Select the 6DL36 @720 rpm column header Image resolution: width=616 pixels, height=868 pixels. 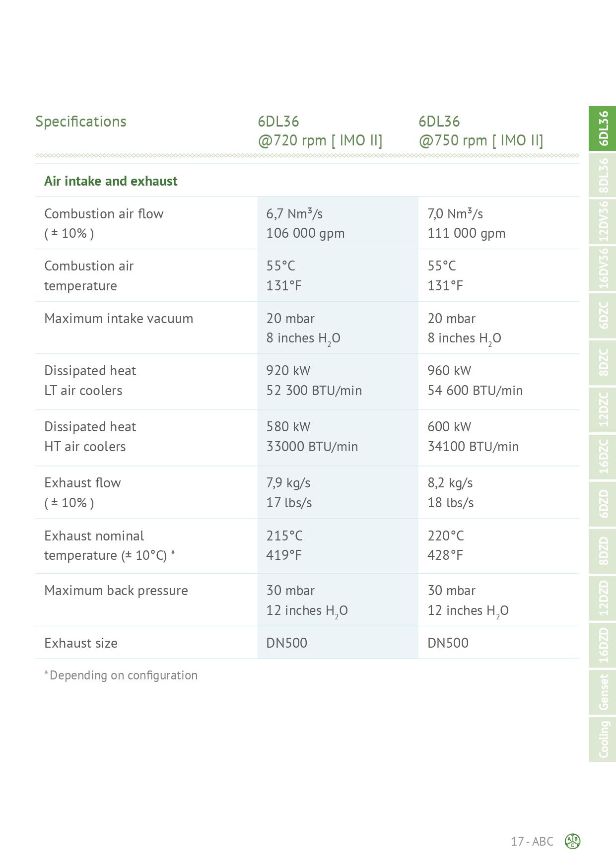[320, 131]
